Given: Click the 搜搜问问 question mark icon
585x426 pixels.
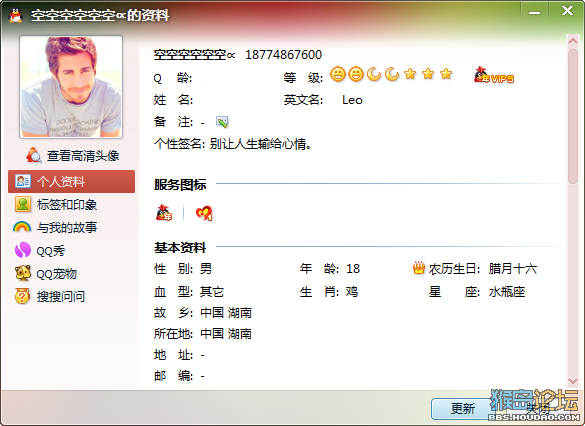Looking at the screenshot, I should click(x=22, y=296).
